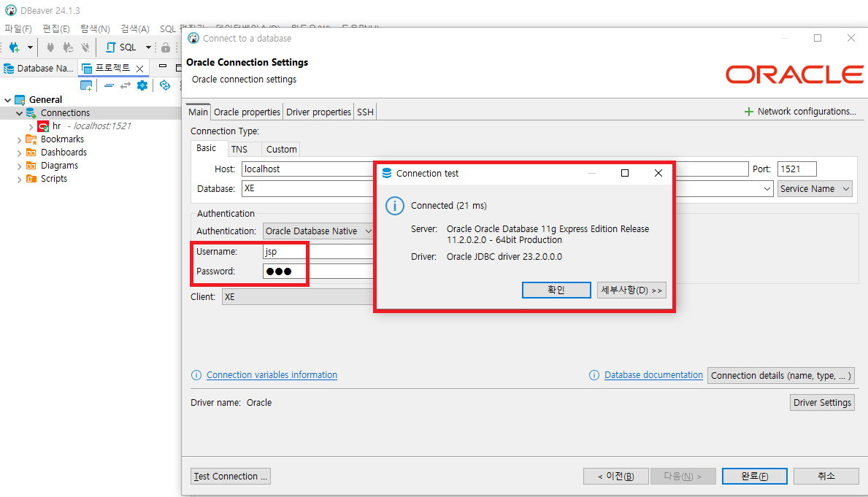Viewport: 868px width, 497px height.
Task: Click the Test Connection button
Action: [230, 477]
